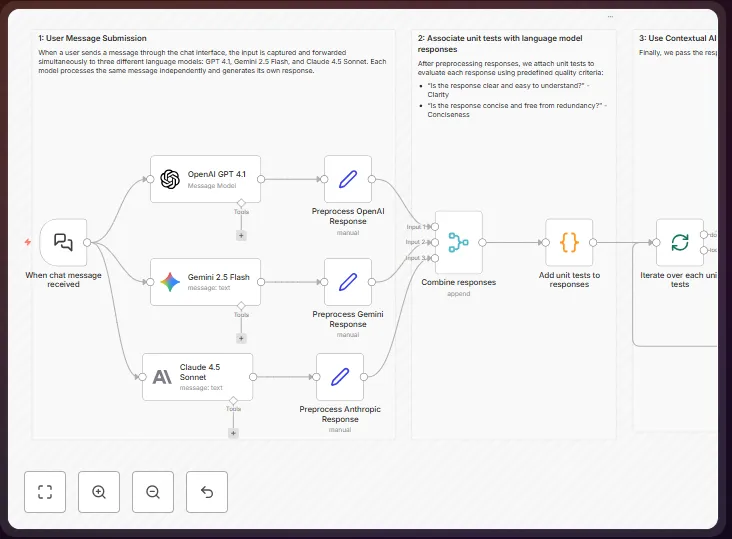Click the 'append' subtitle under Combine responses

(x=458, y=294)
